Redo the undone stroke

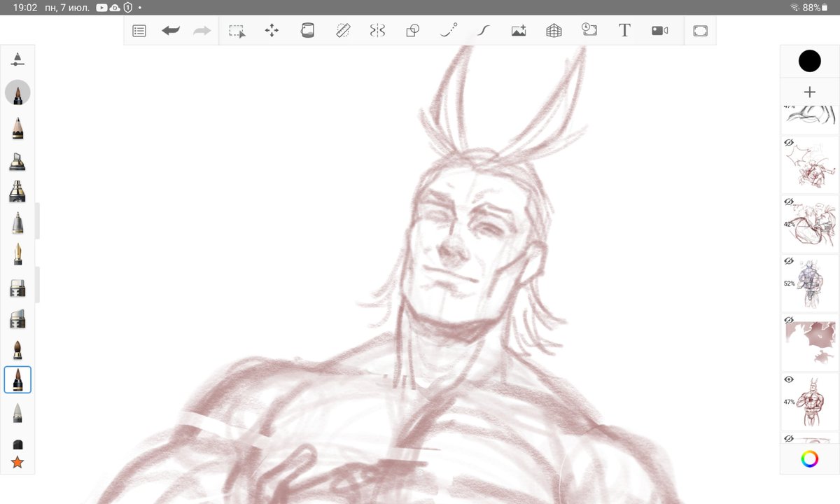tap(202, 31)
